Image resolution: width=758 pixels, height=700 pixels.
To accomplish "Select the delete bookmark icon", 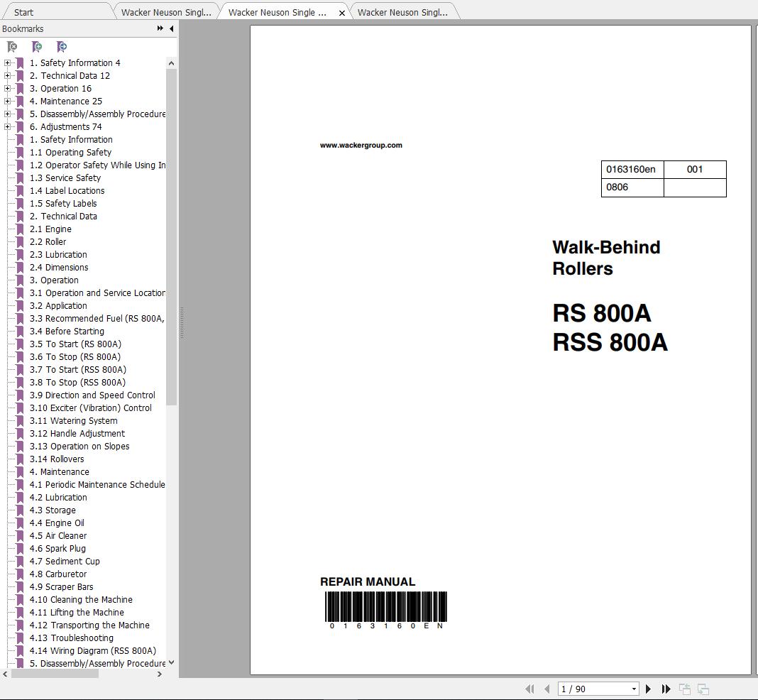I will (x=12, y=46).
